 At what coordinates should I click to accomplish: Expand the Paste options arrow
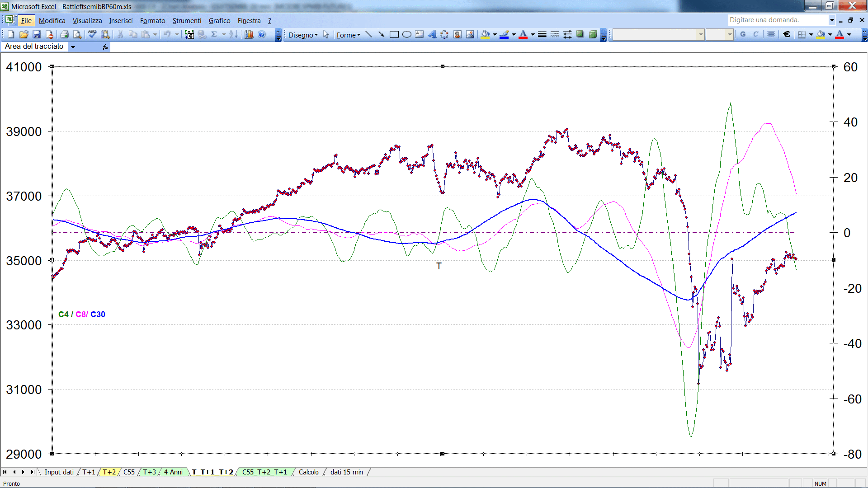pos(155,34)
